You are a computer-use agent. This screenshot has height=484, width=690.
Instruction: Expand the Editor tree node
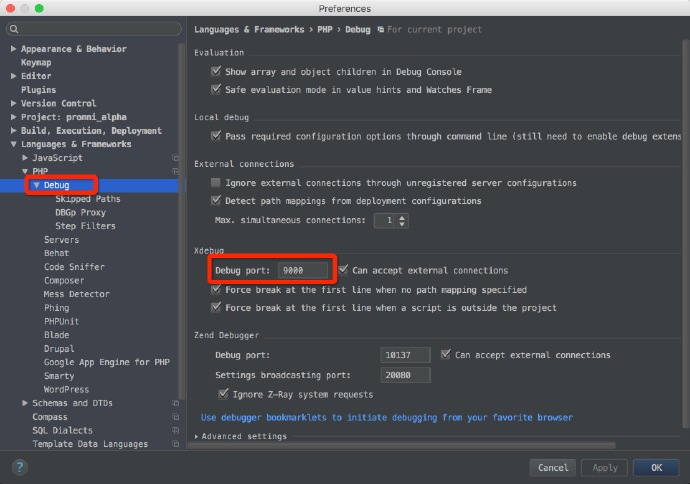pos(13,76)
